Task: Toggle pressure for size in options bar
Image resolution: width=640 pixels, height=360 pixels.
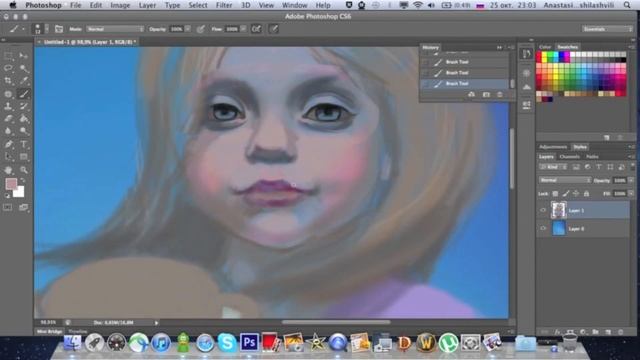Action: pyautogui.click(x=274, y=29)
